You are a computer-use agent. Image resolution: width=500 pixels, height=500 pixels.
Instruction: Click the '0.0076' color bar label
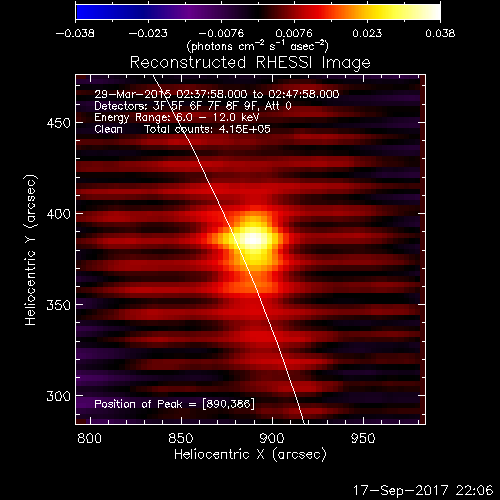[x=294, y=33]
